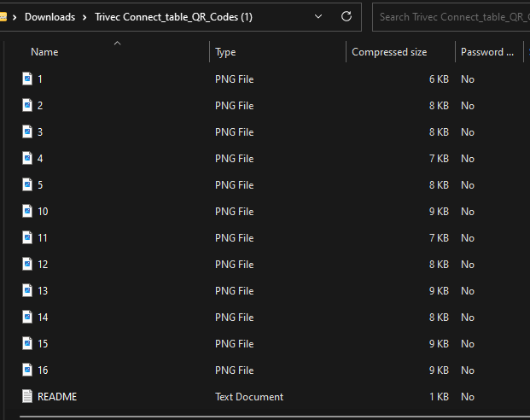Select file name 4
This screenshot has width=530, height=420.
(40, 159)
